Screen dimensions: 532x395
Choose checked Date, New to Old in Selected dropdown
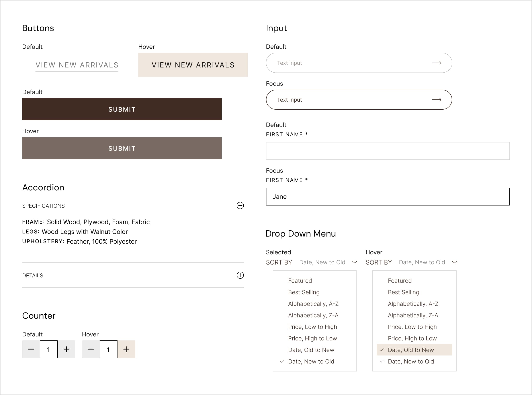click(315, 361)
